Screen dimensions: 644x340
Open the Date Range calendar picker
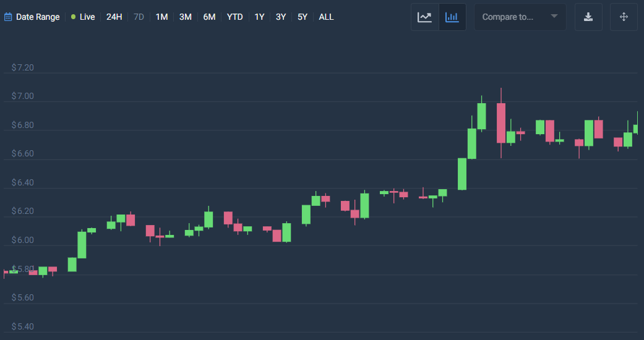coord(8,17)
